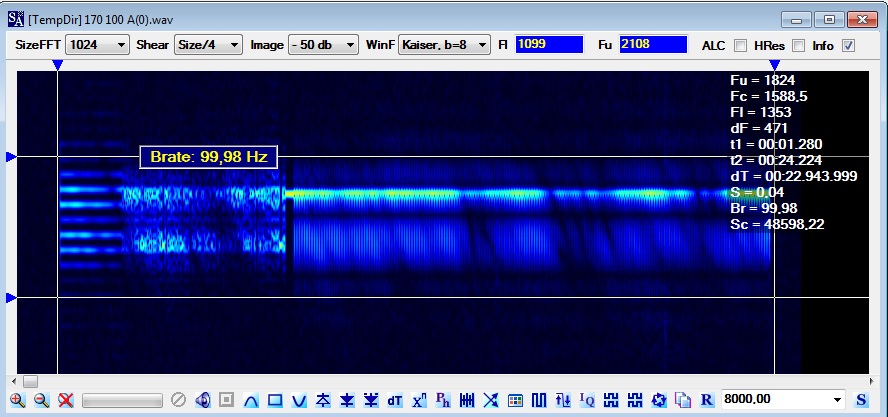Click the crossed arrows icon
The width and height of the screenshot is (888, 417).
pos(490,400)
